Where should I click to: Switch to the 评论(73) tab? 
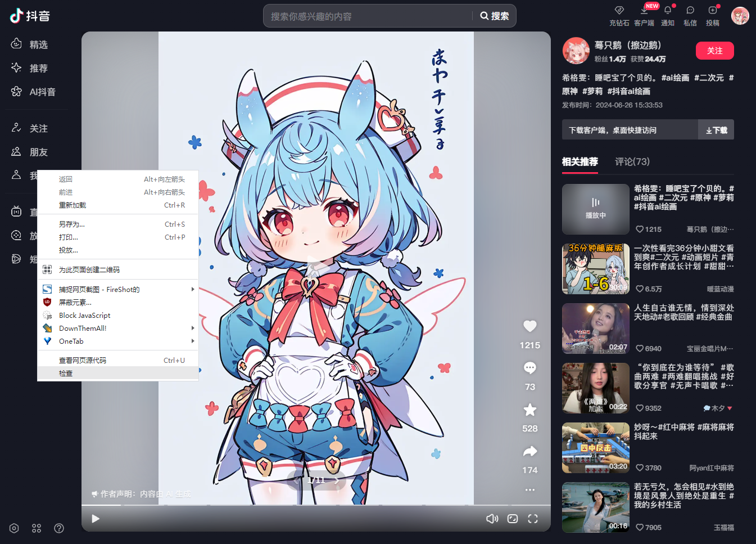click(632, 161)
